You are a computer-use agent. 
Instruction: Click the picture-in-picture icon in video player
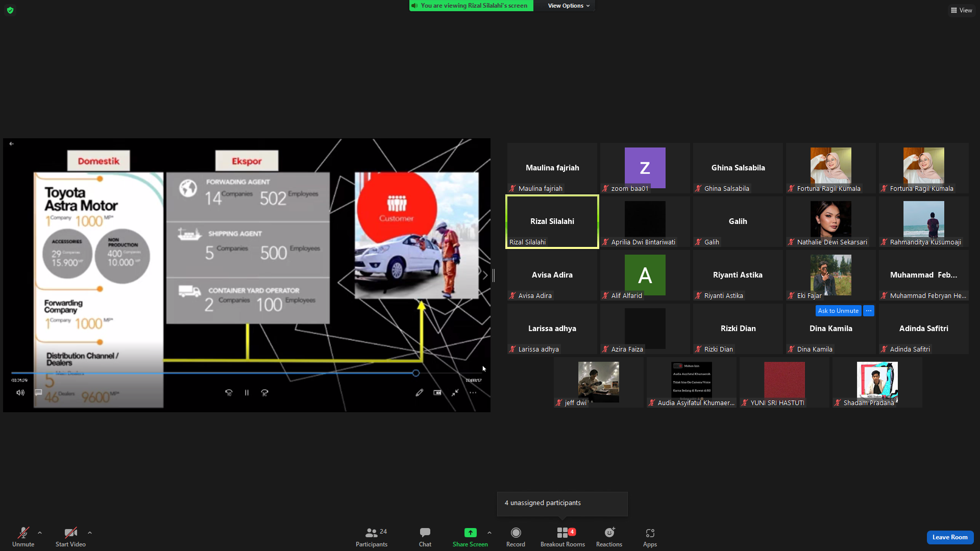click(437, 392)
